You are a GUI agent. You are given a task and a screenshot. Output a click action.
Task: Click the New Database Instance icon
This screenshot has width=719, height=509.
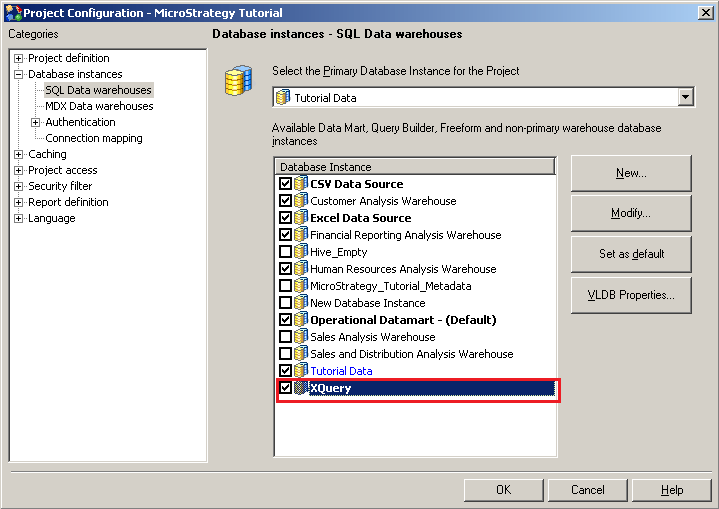tap(301, 302)
